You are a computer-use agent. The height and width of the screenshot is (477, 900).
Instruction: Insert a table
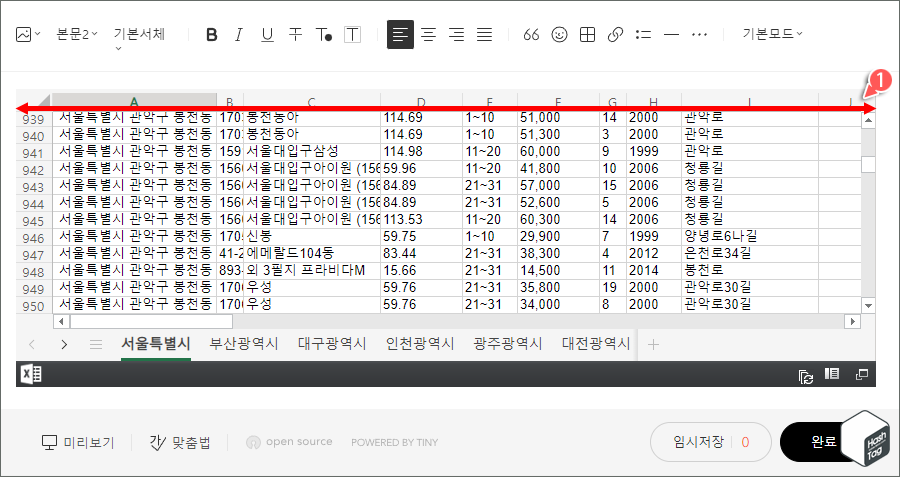pos(587,35)
